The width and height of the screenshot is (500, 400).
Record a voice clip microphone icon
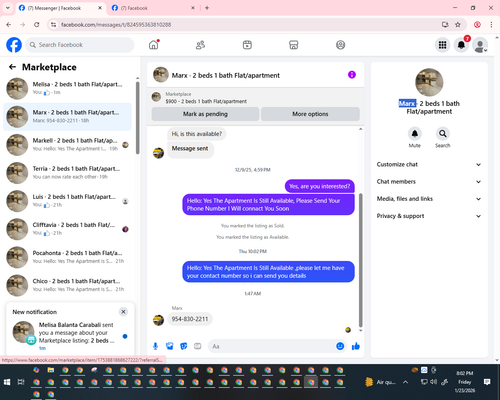tap(155, 346)
